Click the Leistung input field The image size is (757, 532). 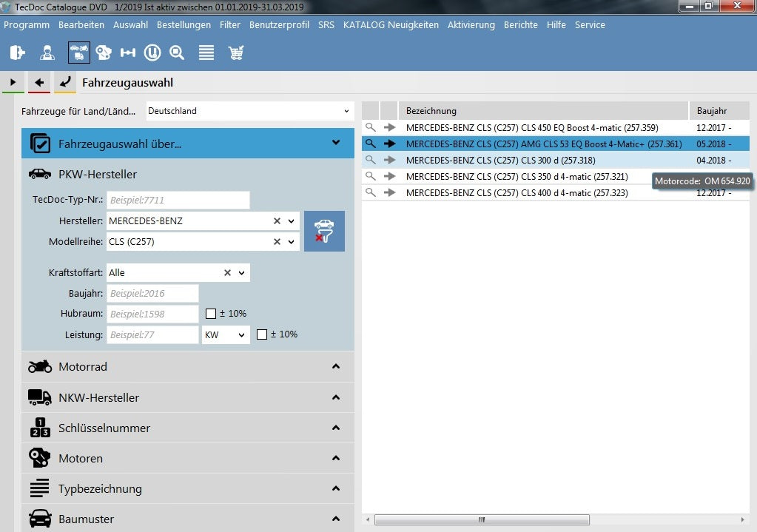152,334
